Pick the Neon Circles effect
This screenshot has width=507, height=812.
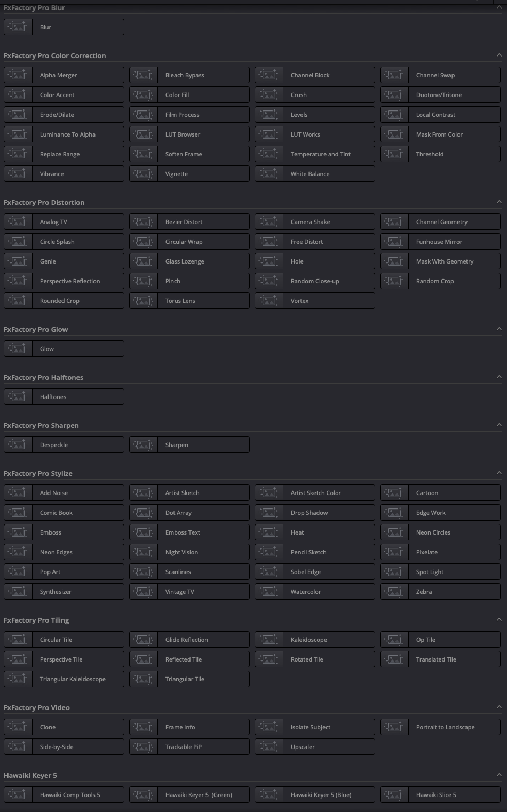pos(440,532)
